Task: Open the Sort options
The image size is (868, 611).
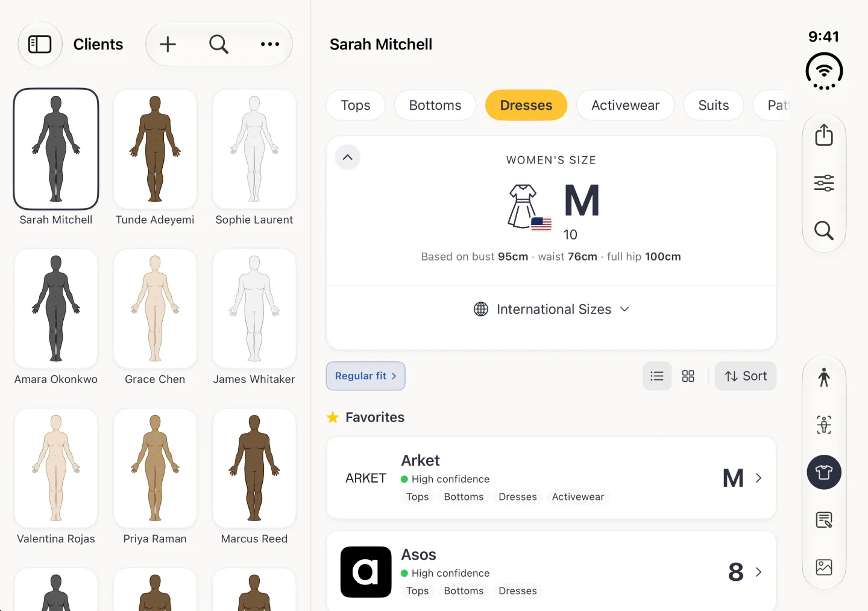Action: pos(746,376)
